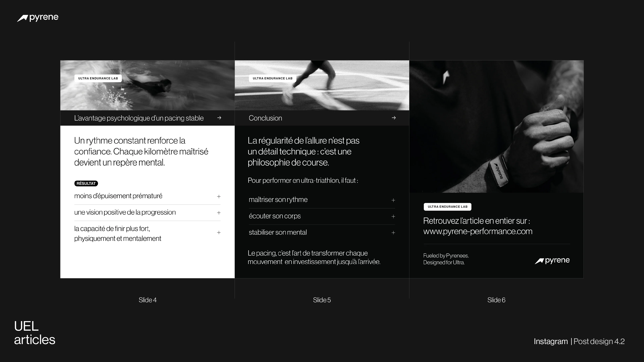Open www.pyrene-performance.com link
The width and height of the screenshot is (644, 362).
(478, 231)
